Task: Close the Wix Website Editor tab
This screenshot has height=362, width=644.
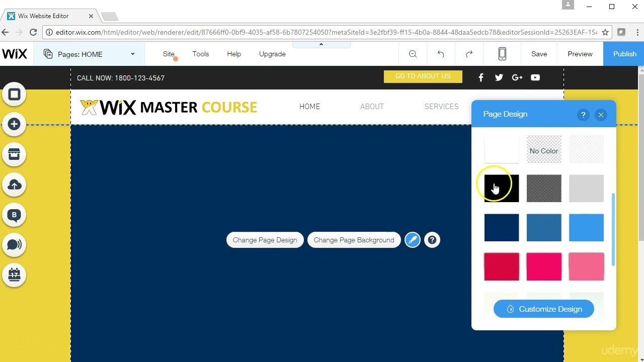Action: (x=91, y=16)
